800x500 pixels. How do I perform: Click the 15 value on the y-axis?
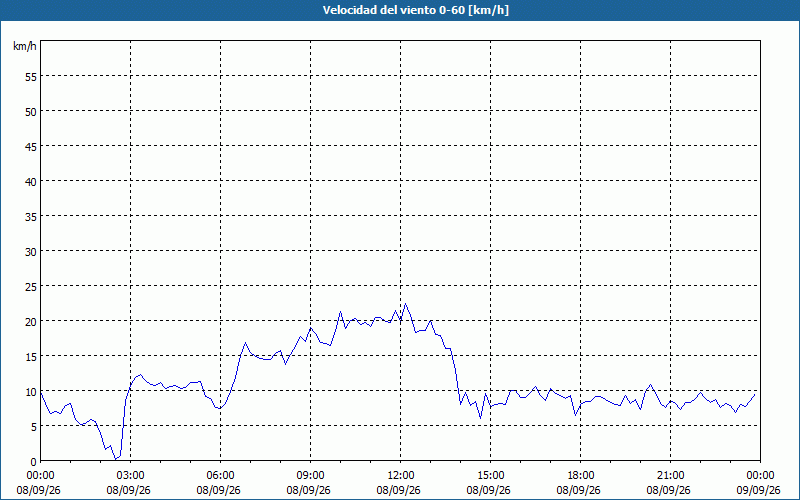coord(31,357)
